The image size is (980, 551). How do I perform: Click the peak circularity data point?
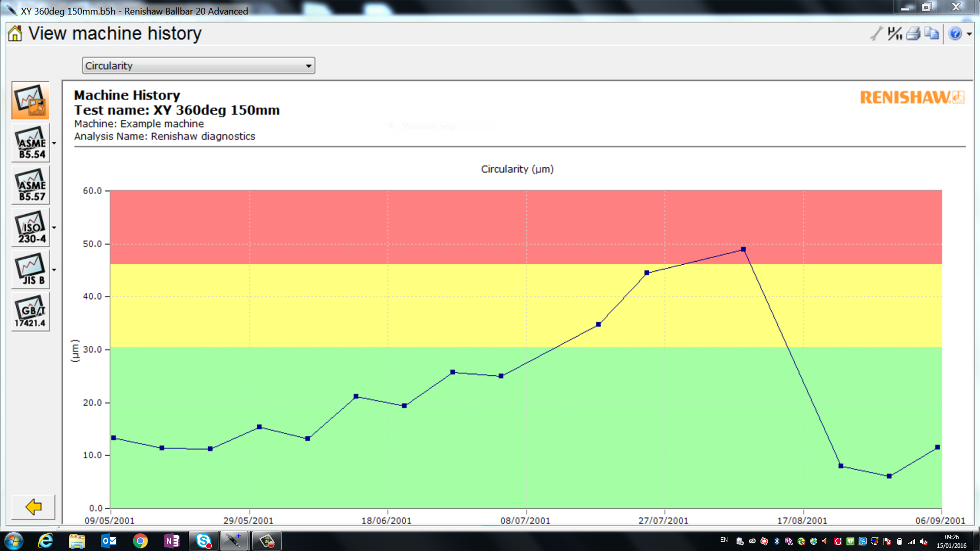(x=743, y=249)
